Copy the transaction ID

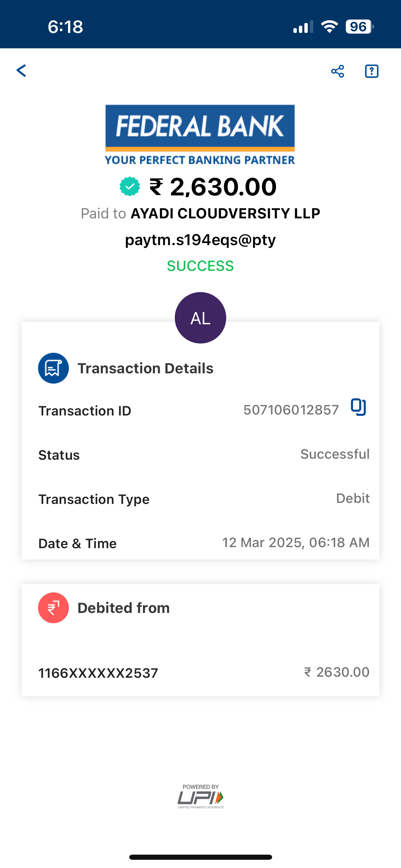click(359, 407)
